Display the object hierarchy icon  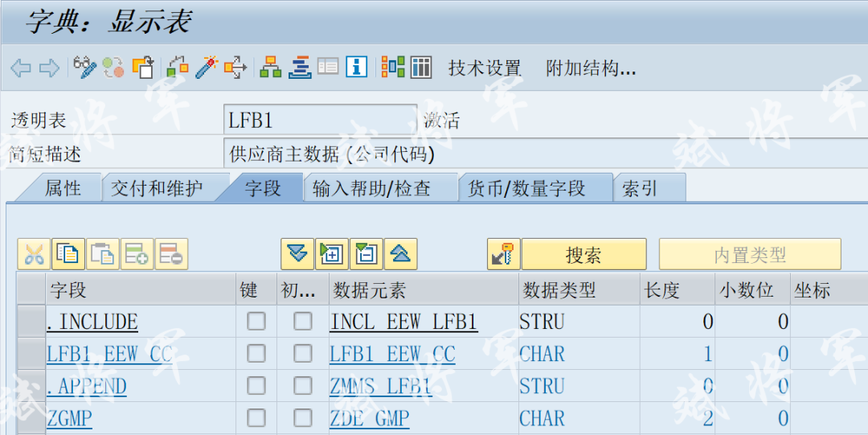[x=271, y=68]
